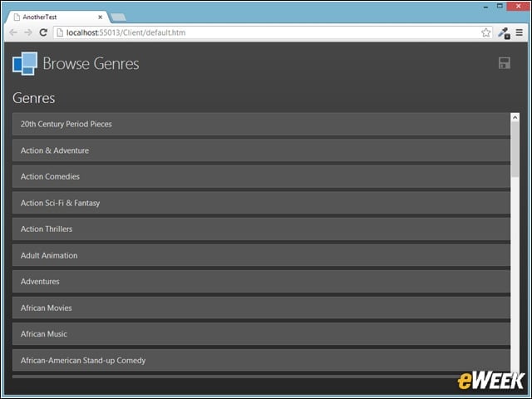Open the 20th Century Period Pieces genre
This screenshot has width=532, height=399.
[261, 124]
